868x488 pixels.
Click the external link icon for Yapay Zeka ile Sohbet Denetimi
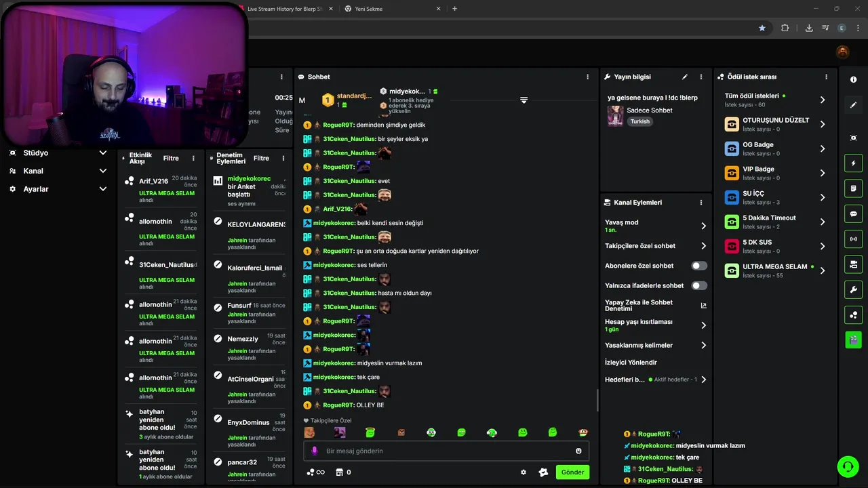coord(703,306)
